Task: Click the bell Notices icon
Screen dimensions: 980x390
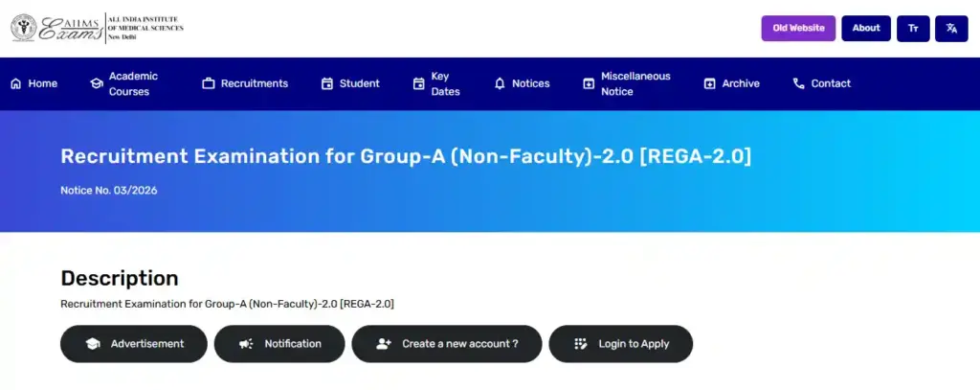Action: (500, 83)
